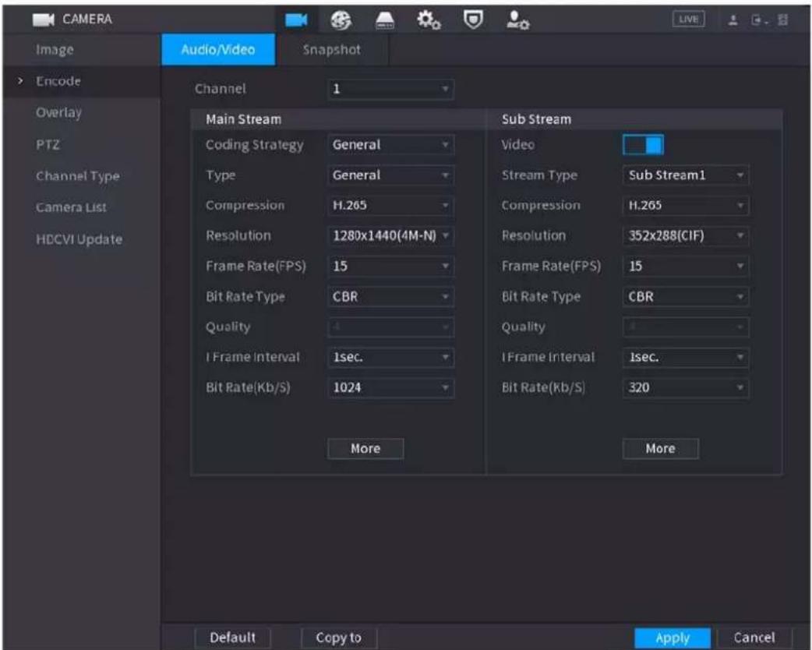Open Main Stream Frame Rate dropdown
This screenshot has width=812, height=650.
tap(390, 267)
